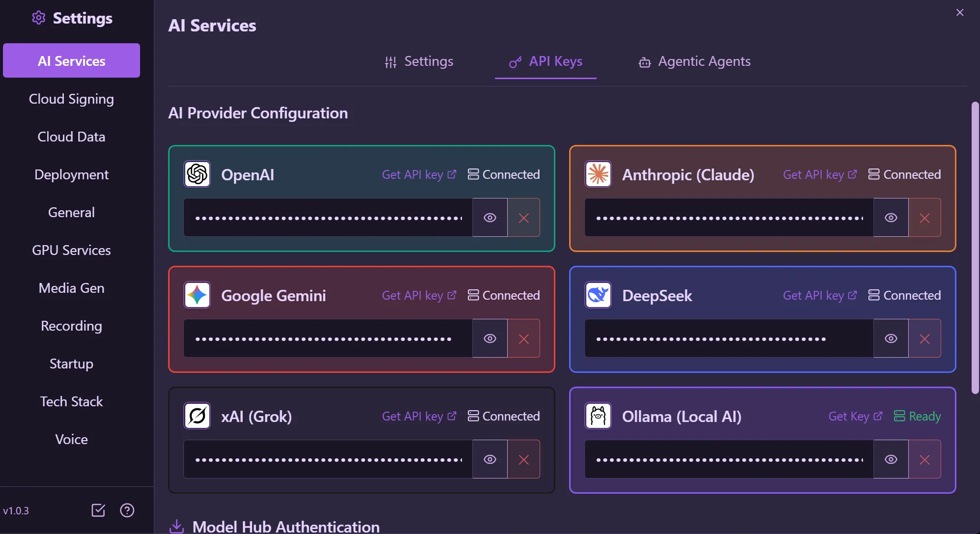The height and width of the screenshot is (534, 980).
Task: Follow the Get API key link for Anthropic
Action: coord(820,174)
